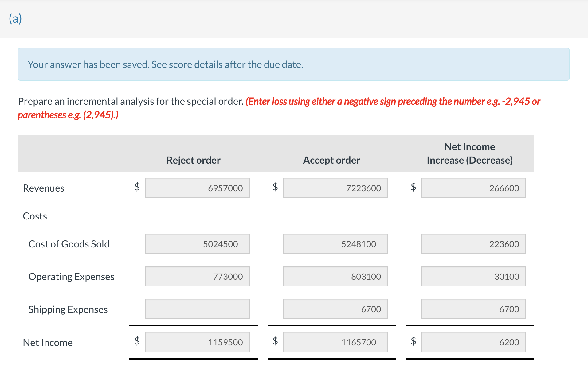Image resolution: width=588 pixels, height=369 pixels.
Task: Click the 'Accept order' column header
Action: [x=331, y=160]
